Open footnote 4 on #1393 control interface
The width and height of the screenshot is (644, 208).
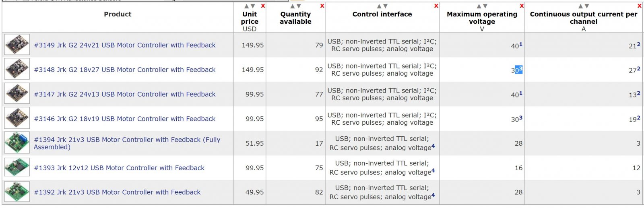(433, 170)
